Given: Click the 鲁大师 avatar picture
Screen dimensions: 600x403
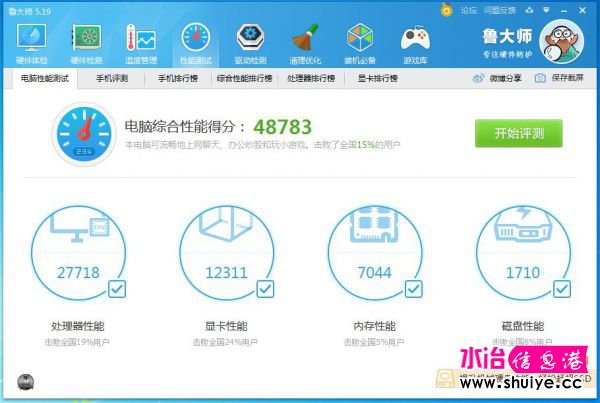Looking at the screenshot, I should pos(563,41).
